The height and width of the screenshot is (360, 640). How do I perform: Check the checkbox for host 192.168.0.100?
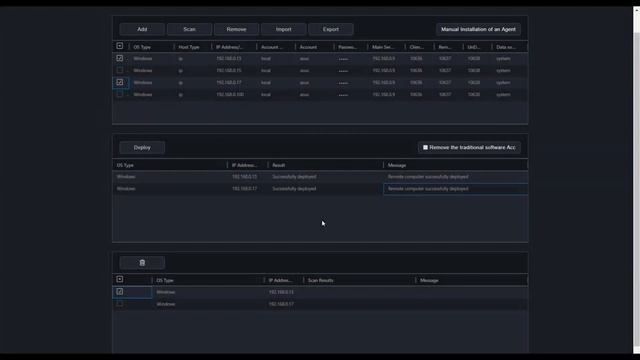tap(120, 94)
